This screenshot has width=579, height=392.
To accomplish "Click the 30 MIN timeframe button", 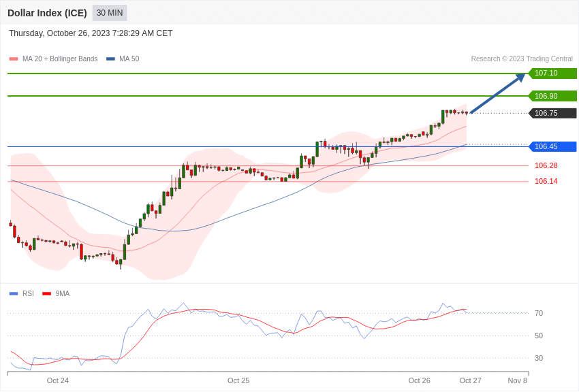I will (110, 13).
